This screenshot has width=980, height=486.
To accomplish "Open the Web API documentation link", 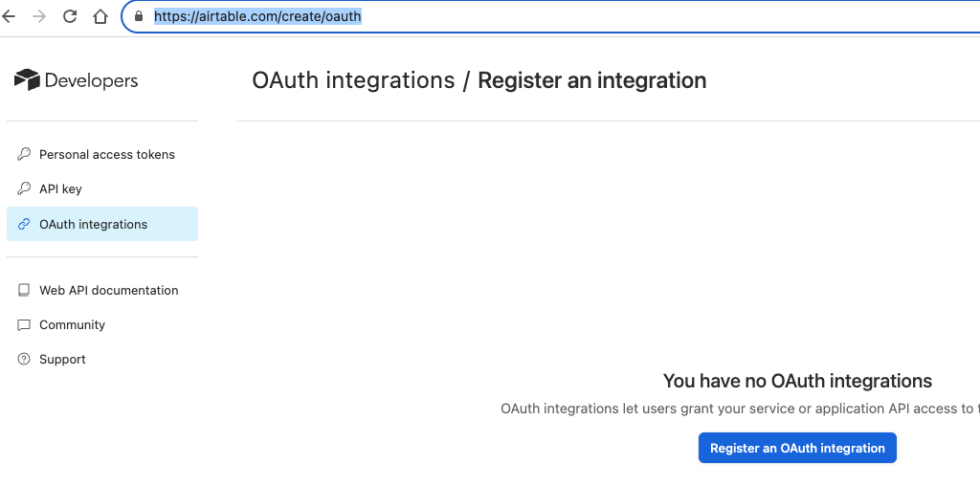I will [109, 290].
